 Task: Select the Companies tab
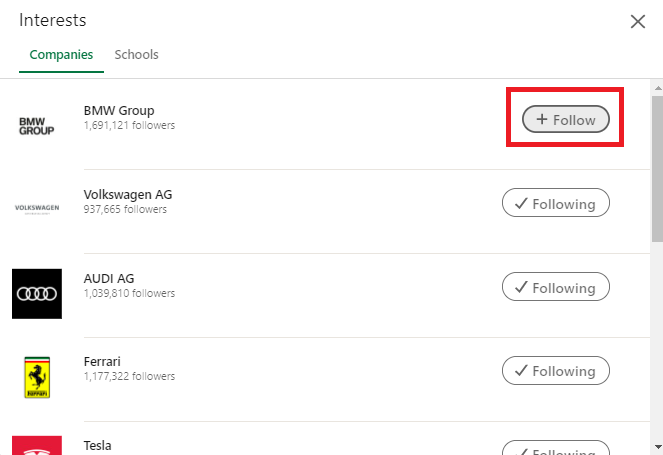[61, 55]
